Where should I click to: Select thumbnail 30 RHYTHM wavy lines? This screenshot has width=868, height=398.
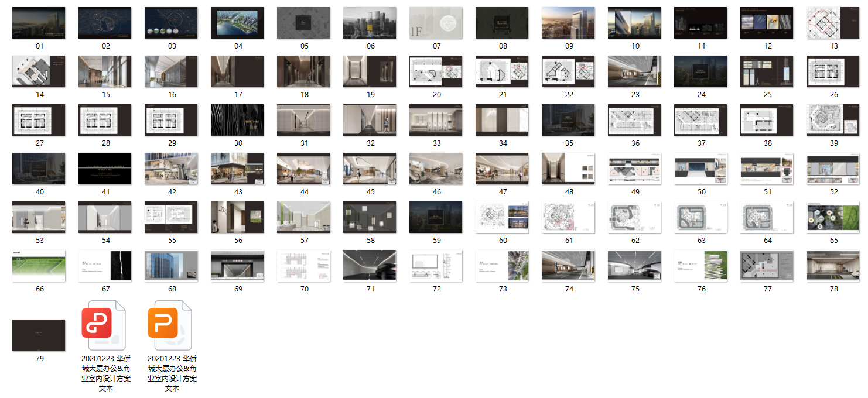[238, 120]
